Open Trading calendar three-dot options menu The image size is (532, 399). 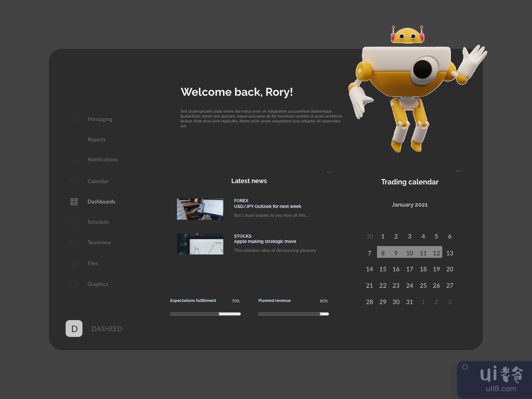pos(458,171)
